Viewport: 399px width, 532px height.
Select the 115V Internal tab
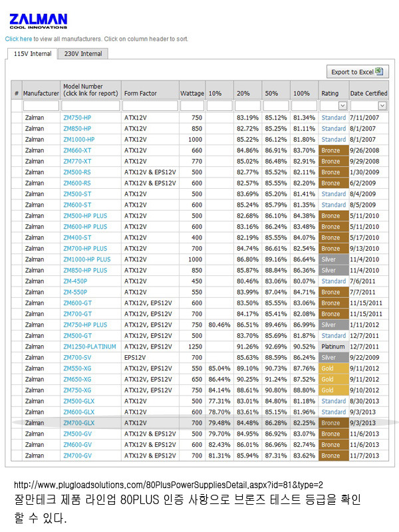(x=33, y=54)
